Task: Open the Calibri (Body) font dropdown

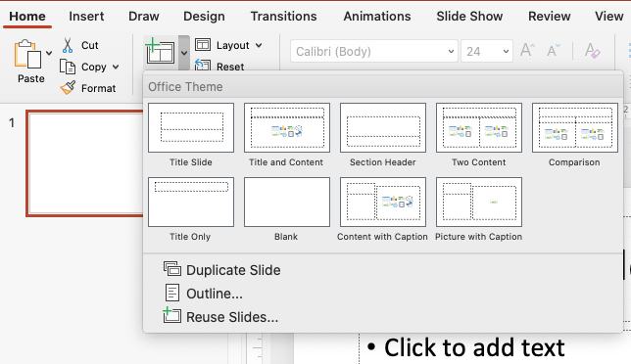Action: 374,51
